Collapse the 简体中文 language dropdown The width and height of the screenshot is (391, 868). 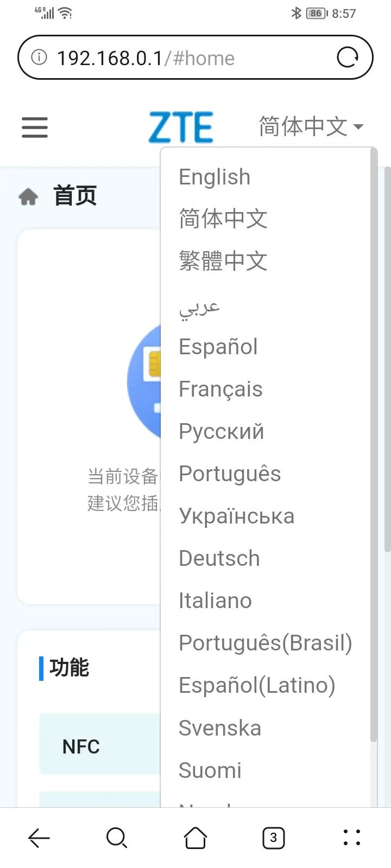pos(311,127)
